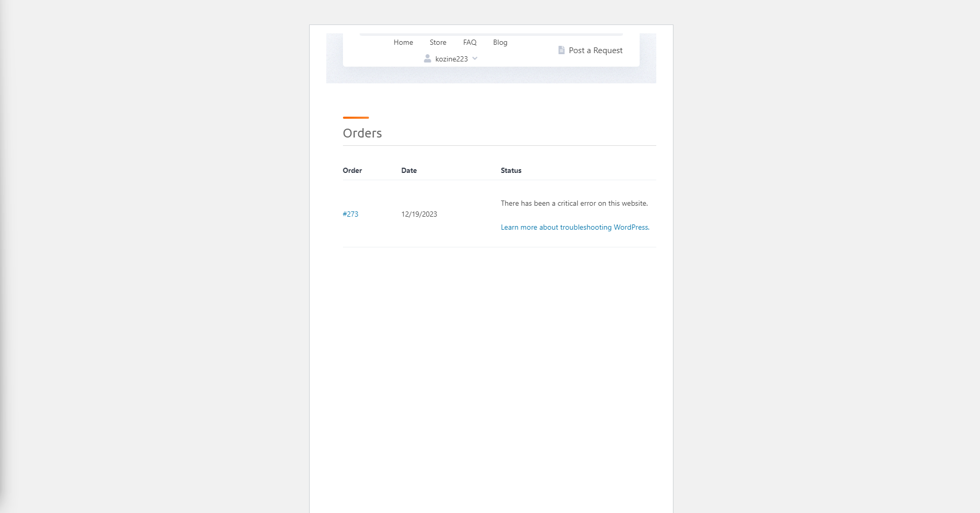Click the 12/19/2023 order date
This screenshot has width=980, height=513.
(419, 214)
